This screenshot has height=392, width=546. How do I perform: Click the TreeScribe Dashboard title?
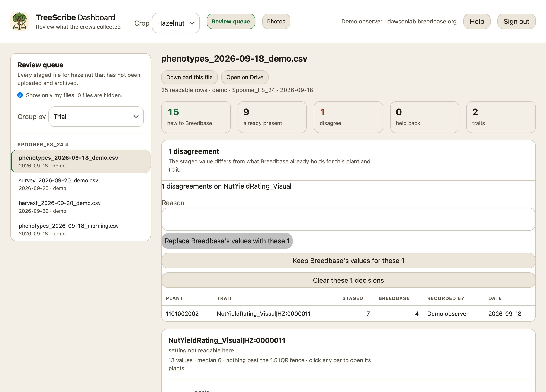(x=75, y=17)
